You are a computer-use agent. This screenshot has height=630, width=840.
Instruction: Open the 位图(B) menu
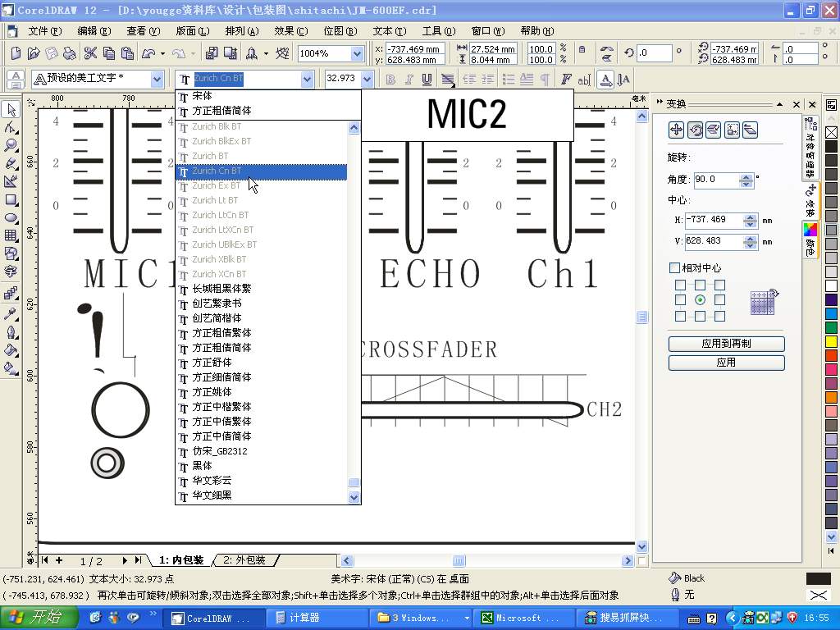pos(340,31)
